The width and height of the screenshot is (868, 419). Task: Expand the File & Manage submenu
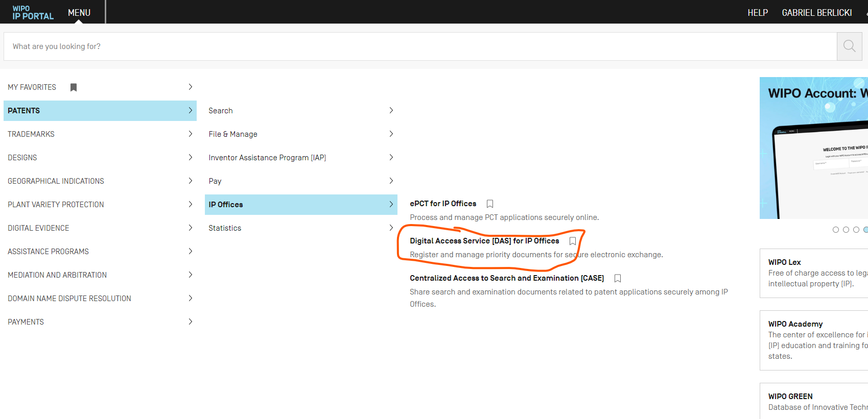[x=300, y=134]
